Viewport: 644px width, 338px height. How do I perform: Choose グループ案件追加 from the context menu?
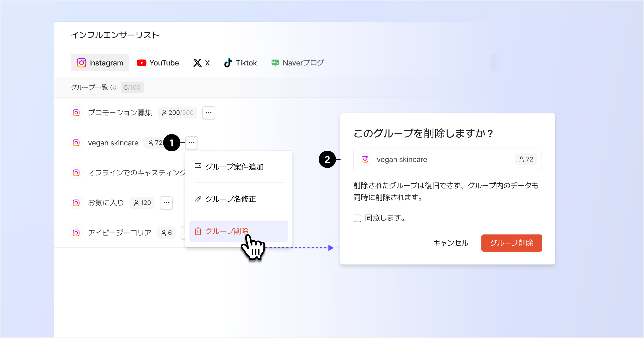[234, 167]
